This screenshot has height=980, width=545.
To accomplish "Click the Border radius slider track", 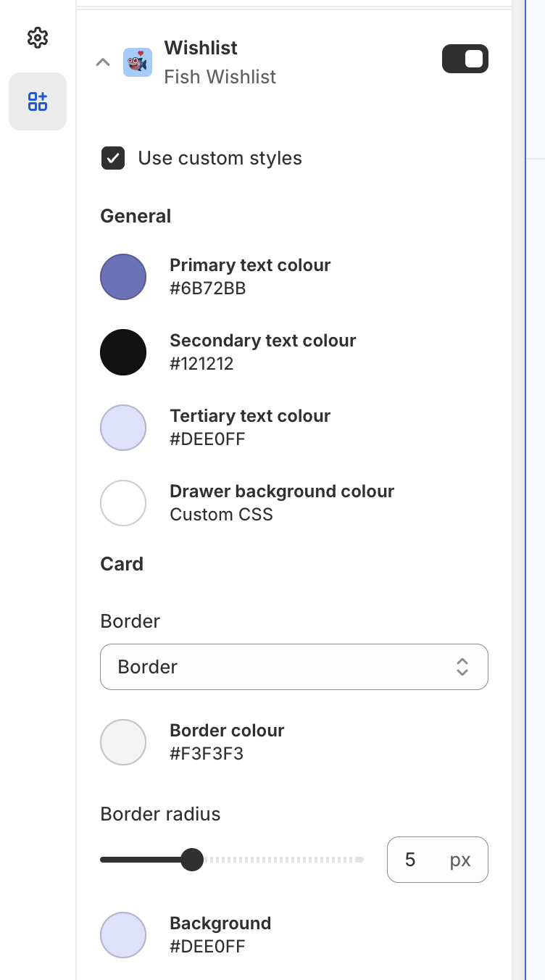I will click(290, 860).
